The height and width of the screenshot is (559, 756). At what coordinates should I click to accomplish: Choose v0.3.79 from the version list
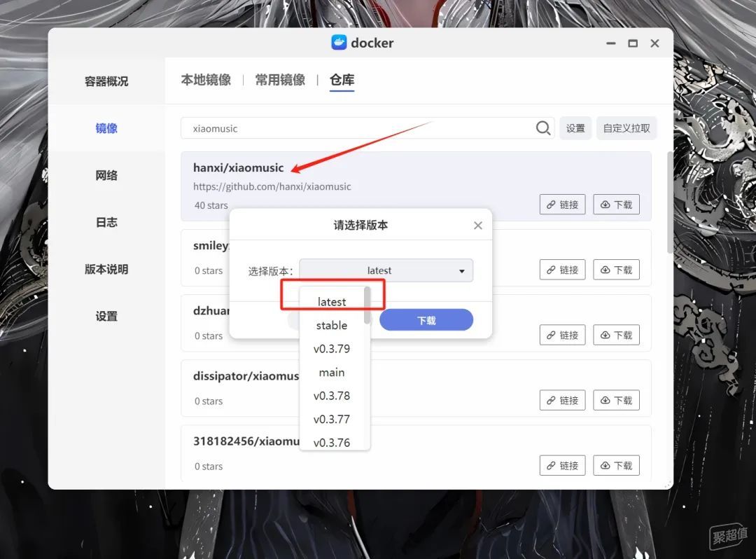332,349
